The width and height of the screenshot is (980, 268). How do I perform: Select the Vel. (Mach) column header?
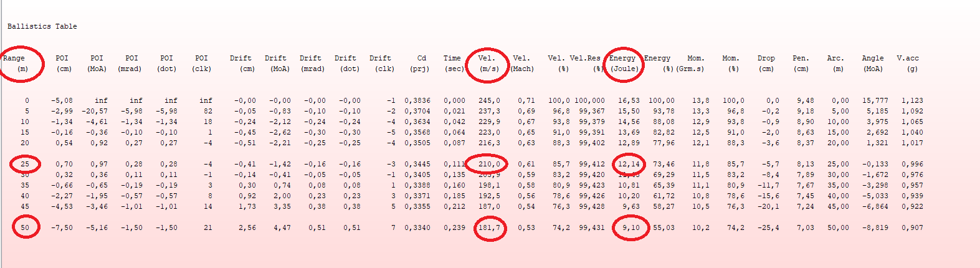click(x=521, y=63)
